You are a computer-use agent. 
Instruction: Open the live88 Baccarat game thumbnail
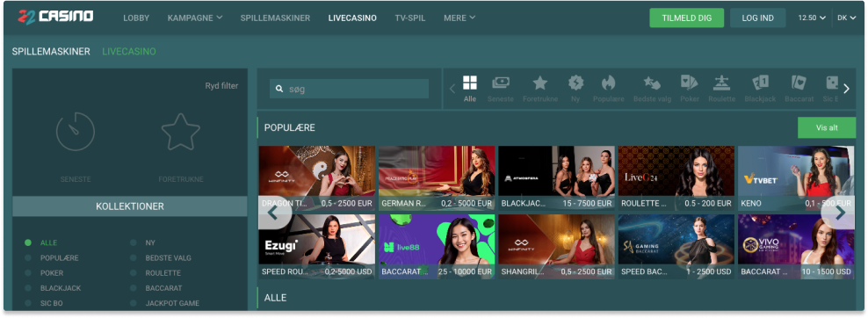(437, 247)
